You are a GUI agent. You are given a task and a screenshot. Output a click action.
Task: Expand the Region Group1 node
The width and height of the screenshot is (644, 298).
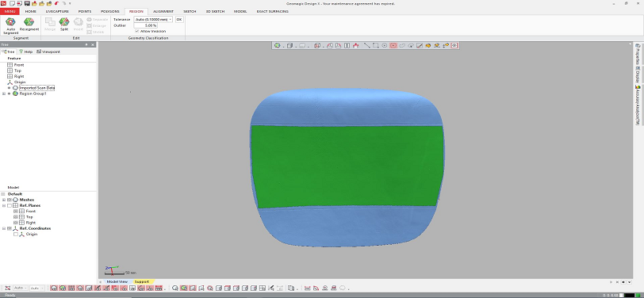coord(4,94)
